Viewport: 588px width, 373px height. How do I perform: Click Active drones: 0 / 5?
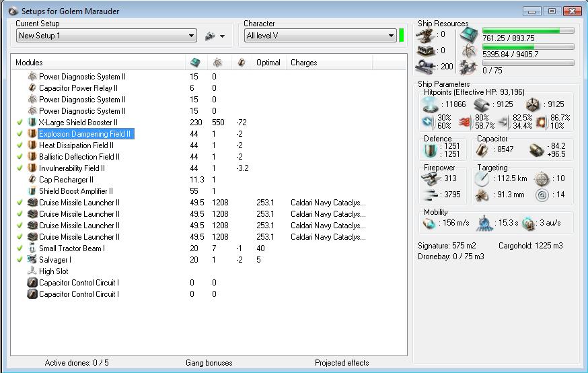[77, 363]
